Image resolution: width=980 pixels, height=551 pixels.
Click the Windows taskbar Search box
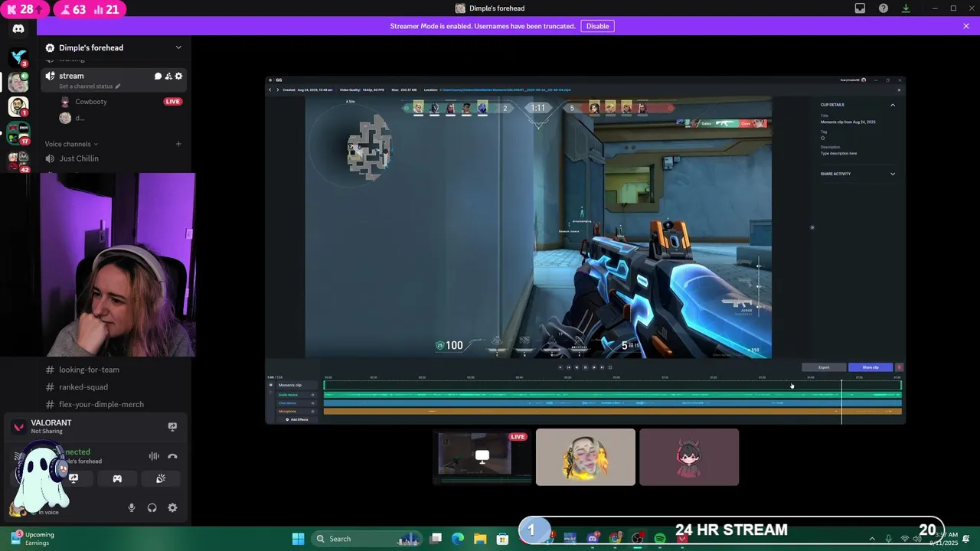[x=364, y=539]
